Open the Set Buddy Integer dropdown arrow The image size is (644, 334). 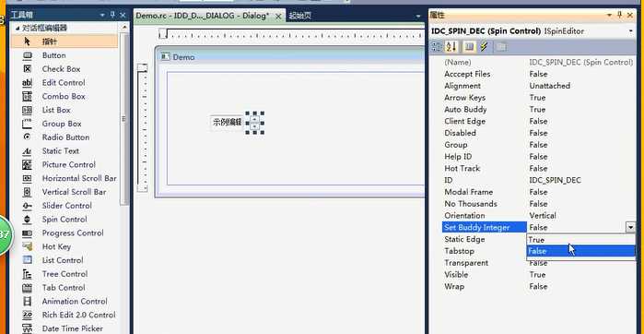click(630, 227)
